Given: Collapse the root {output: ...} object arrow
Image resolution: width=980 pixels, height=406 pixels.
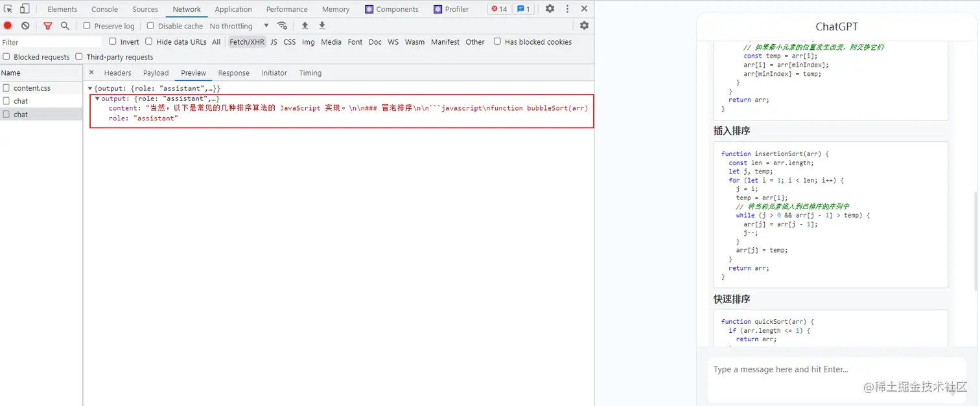Looking at the screenshot, I should click(x=91, y=88).
